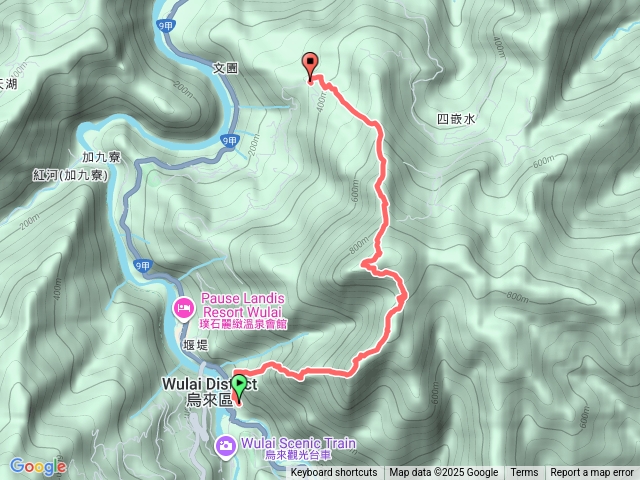
Task: Click the 9甲 road shield near 文園
Action: pos(166,26)
